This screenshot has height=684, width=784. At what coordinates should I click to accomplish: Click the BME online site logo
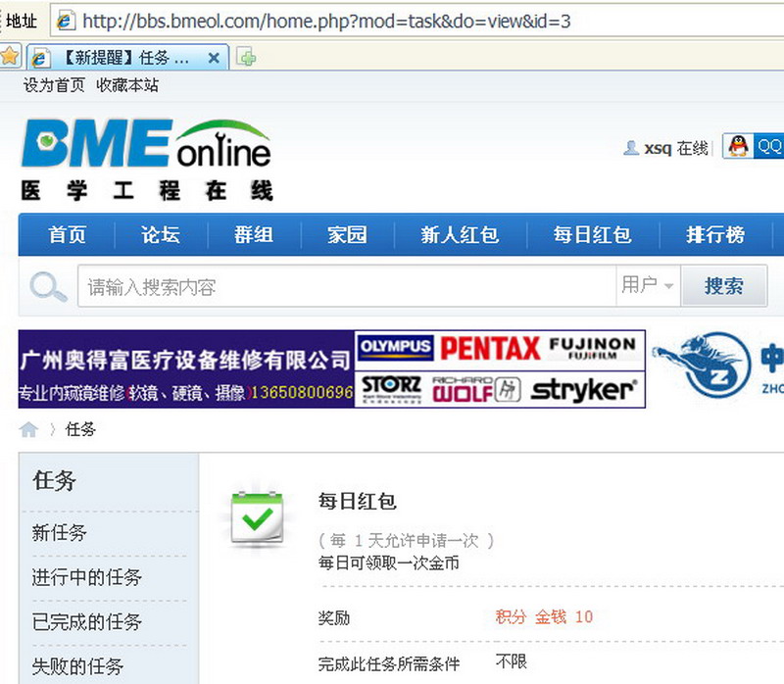point(147,159)
